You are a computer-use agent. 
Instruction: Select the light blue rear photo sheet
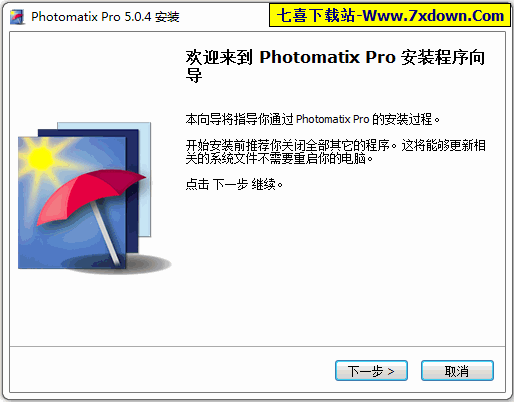[145, 180]
